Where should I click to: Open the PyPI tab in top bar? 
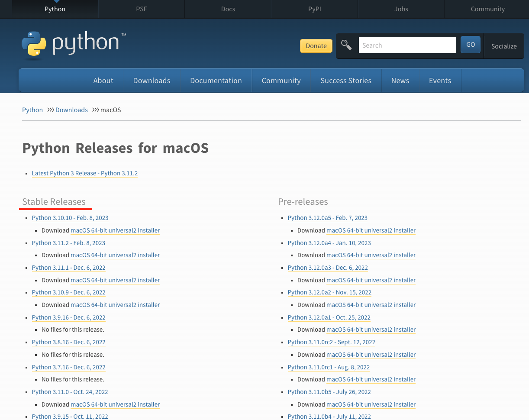(x=315, y=9)
